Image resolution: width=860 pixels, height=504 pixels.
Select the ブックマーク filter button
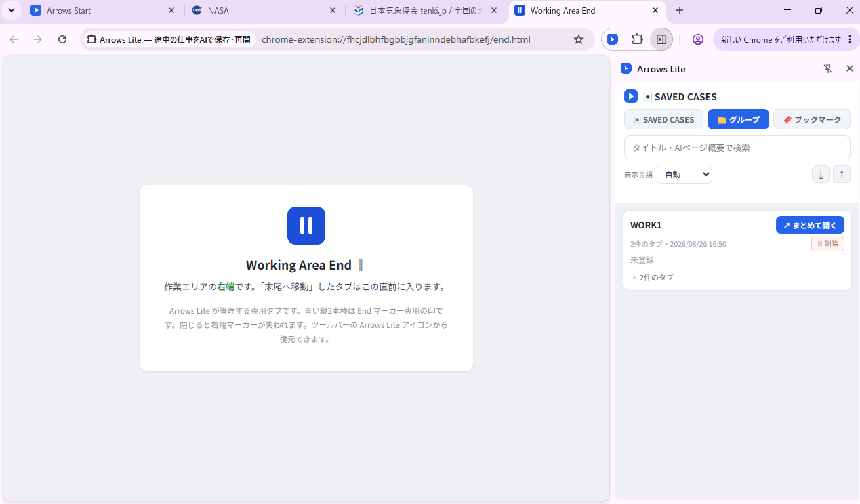[x=811, y=119]
